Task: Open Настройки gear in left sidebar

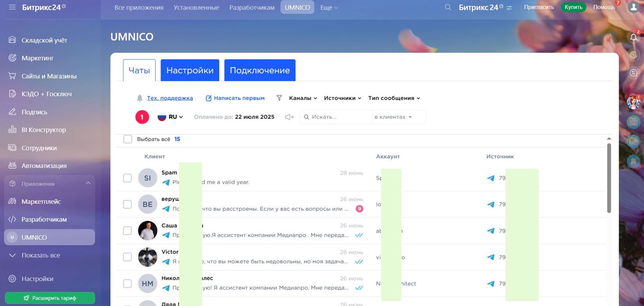Action: 13,279
